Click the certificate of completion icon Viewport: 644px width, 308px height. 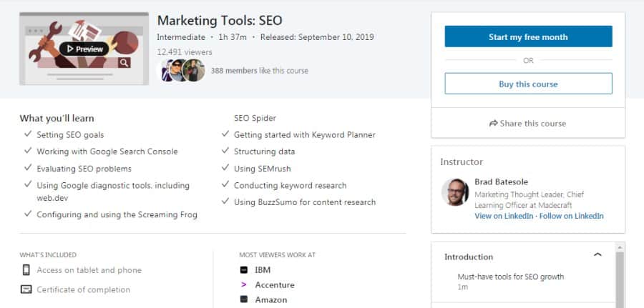pos(26,289)
